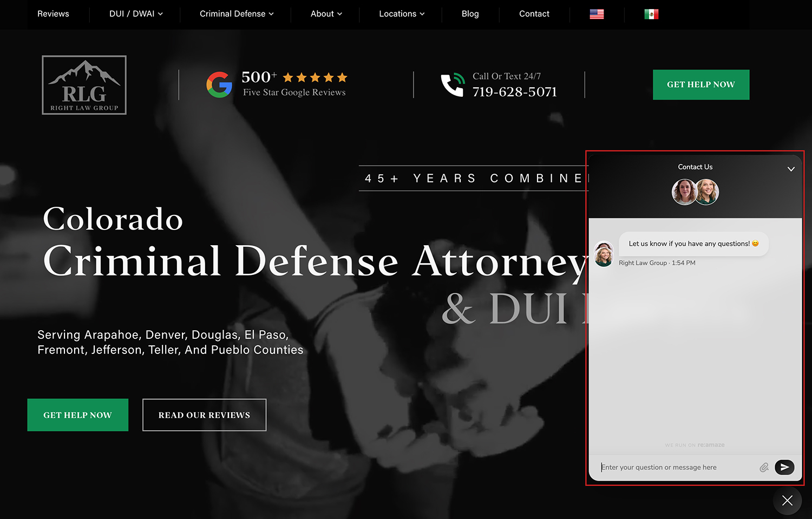812x519 pixels.
Task: Click the RLG Right Law Group logo
Action: click(x=84, y=84)
